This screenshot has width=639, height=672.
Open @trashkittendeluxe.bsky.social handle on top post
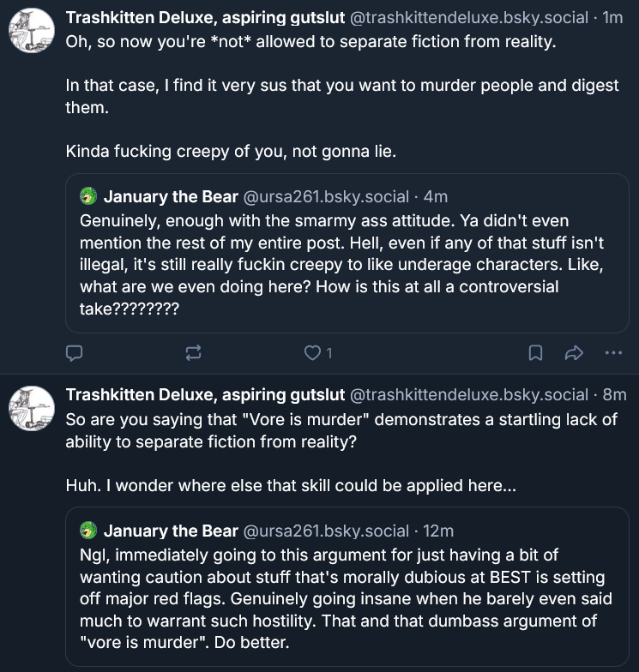[469, 17]
